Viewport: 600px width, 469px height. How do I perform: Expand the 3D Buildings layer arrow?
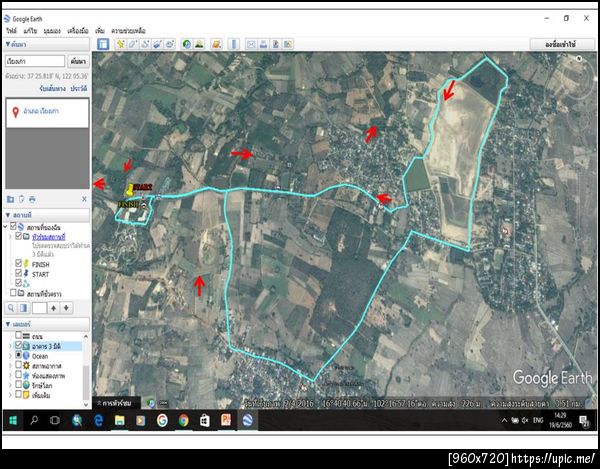10,346
